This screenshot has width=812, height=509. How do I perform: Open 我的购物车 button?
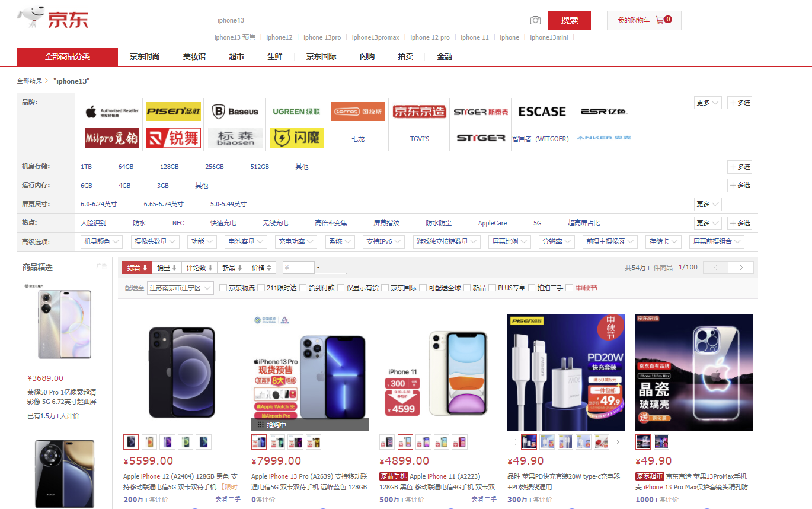pos(644,20)
